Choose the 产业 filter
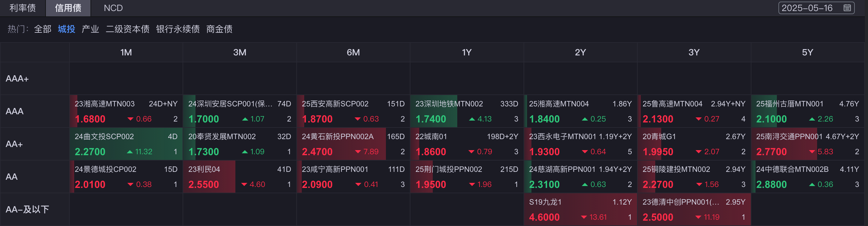This screenshot has height=226, width=868. (90, 29)
